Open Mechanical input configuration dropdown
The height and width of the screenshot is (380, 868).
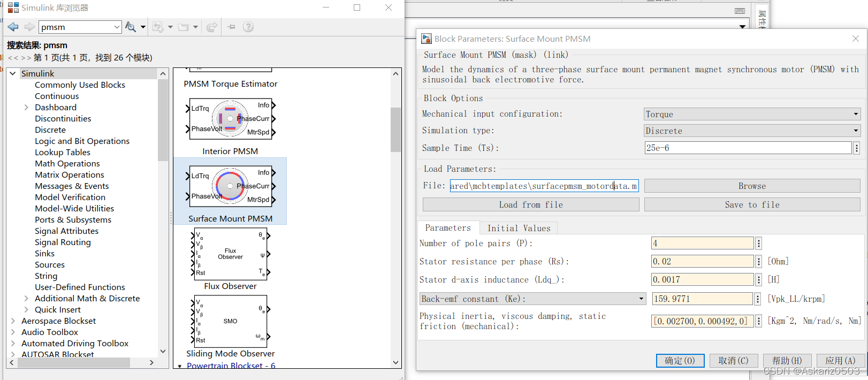(752, 114)
